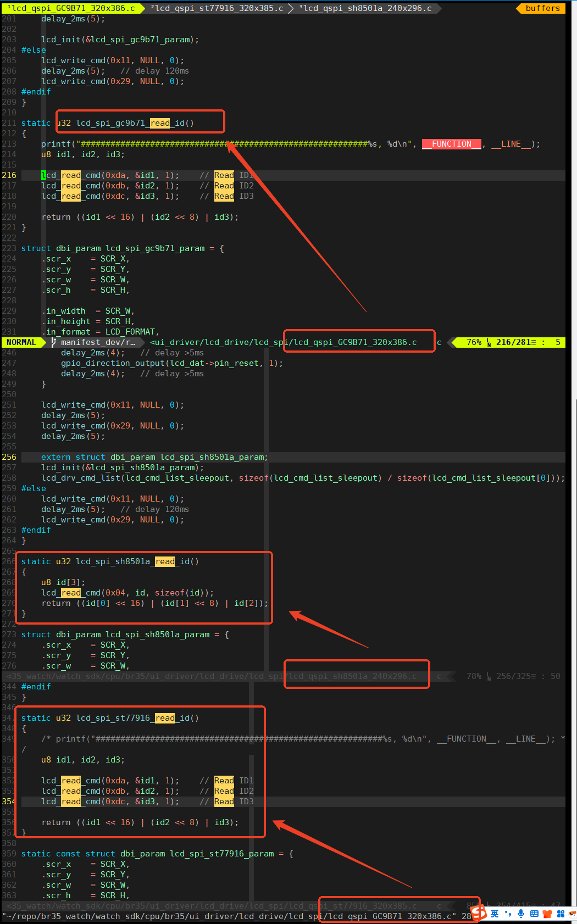Image resolution: width=577 pixels, height=924 pixels.
Task: Click line number 256 in the gutter
Action: [9, 457]
